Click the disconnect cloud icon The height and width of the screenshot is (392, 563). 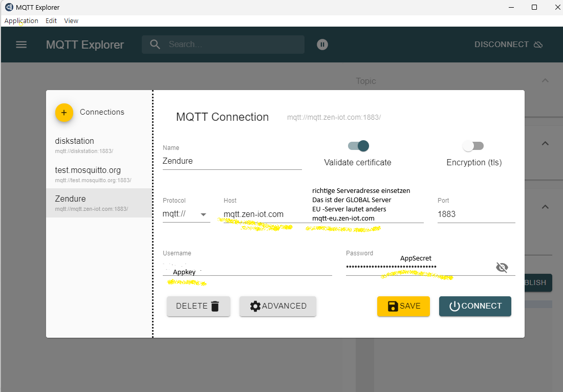[x=538, y=45]
